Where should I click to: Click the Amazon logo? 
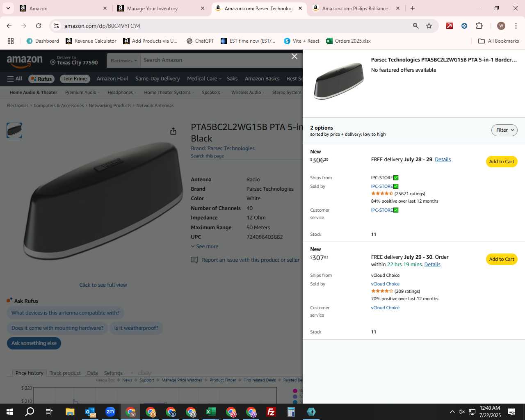pyautogui.click(x=25, y=61)
